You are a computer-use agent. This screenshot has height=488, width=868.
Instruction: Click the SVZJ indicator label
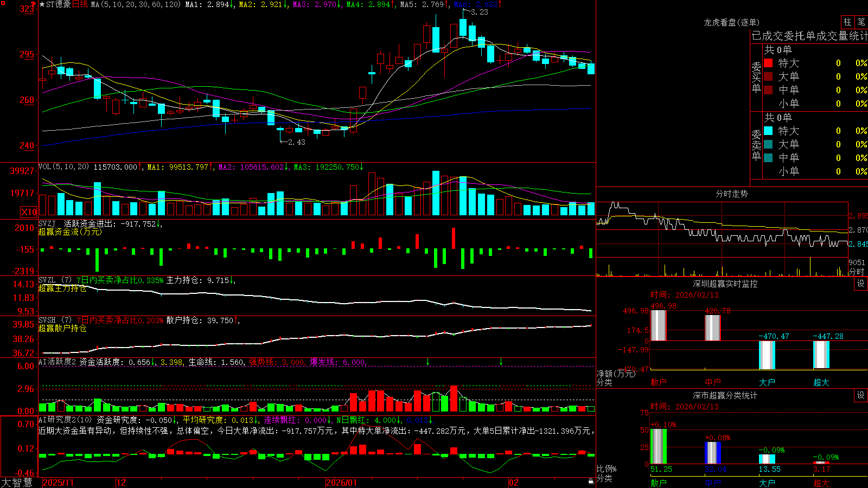coord(47,223)
